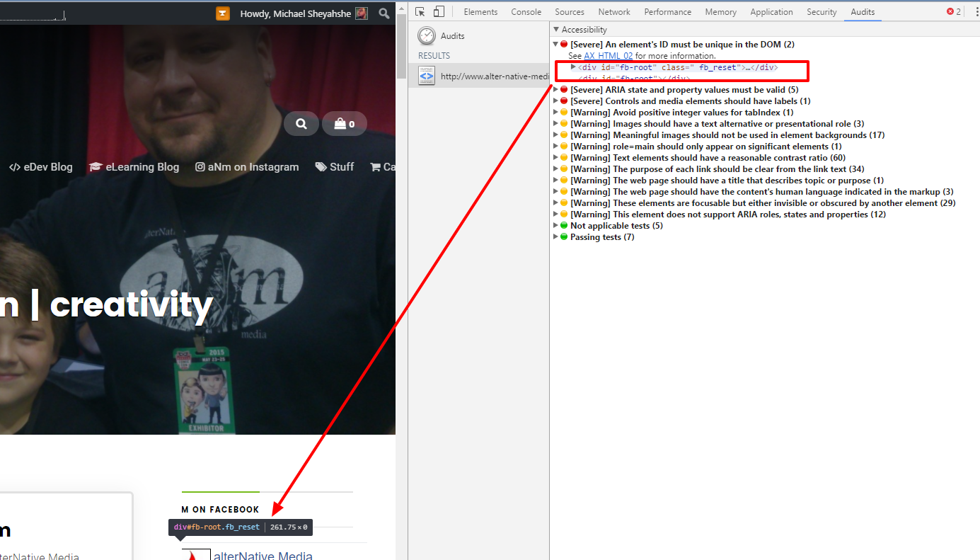Open the shopping bag cart button
980x560 pixels.
coord(345,124)
